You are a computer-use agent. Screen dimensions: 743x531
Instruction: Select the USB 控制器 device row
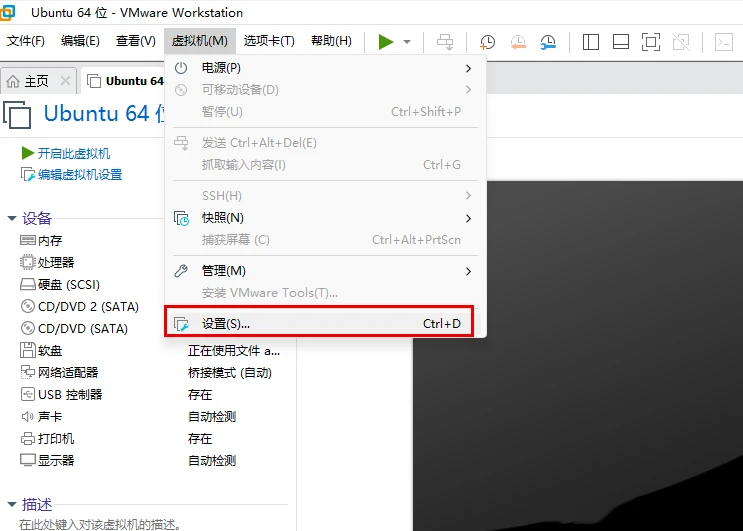pos(61,395)
